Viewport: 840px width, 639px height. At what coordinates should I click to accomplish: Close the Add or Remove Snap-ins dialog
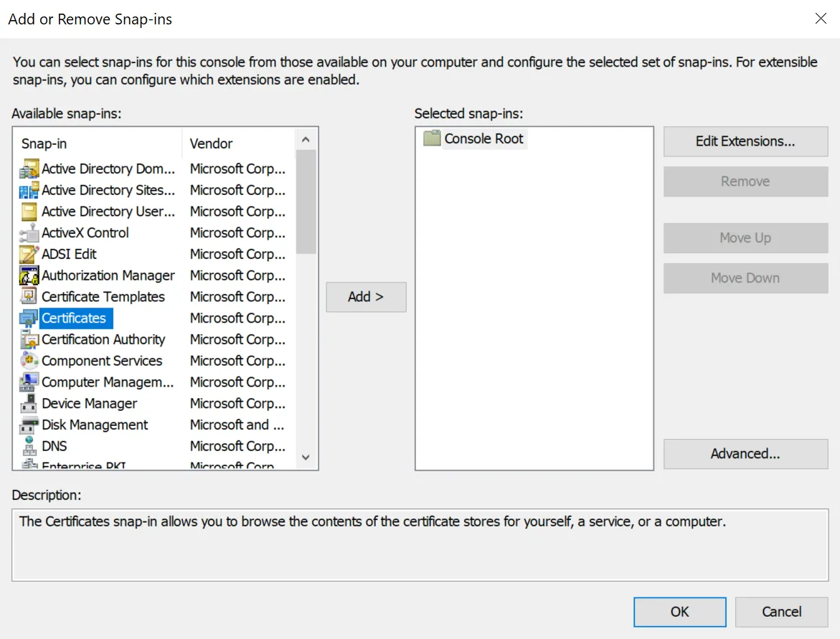coord(821,19)
